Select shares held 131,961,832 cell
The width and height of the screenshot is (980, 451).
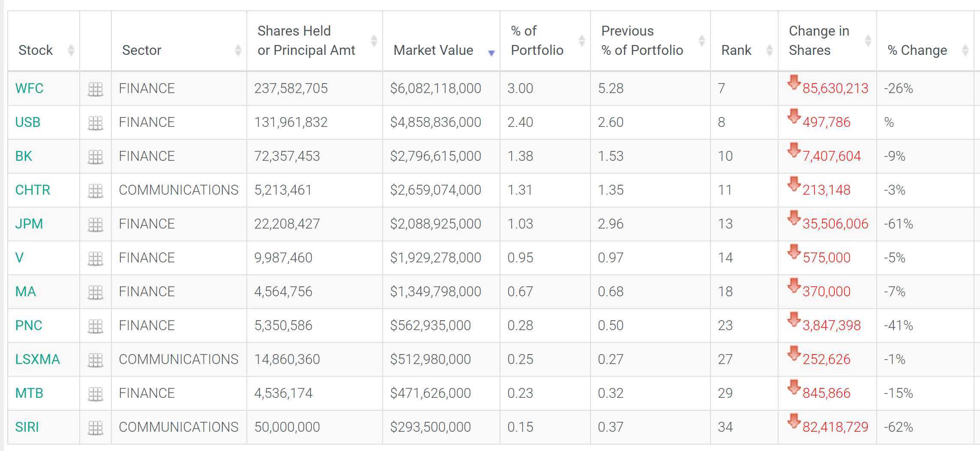315,123
